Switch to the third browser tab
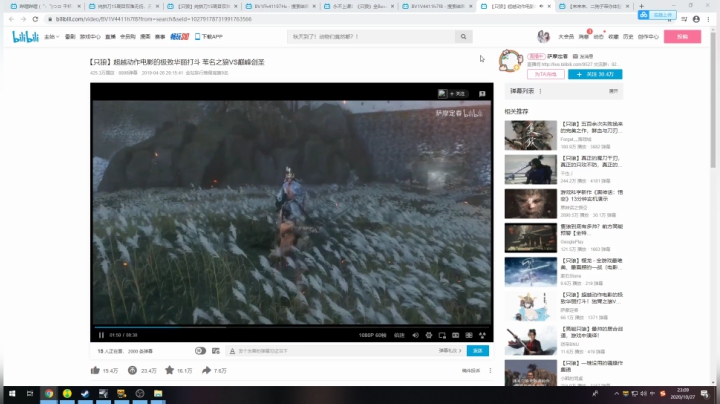720x404 pixels. (x=202, y=6)
